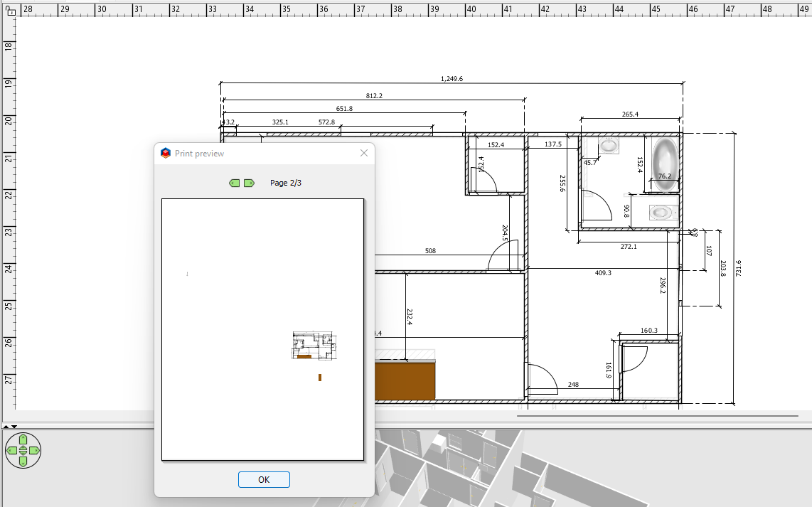Tilt 3D camera down with center lower arrow
Screen dimensions: 812x507
tap(23, 453)
